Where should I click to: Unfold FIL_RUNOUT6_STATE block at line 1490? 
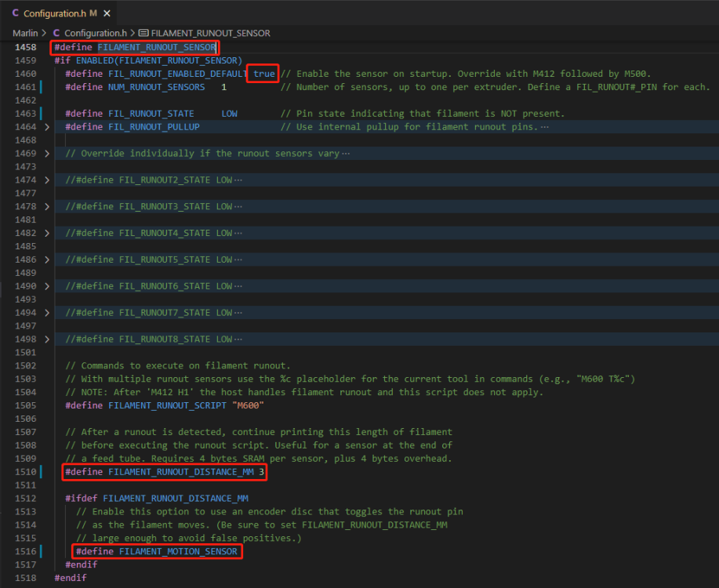[x=47, y=286]
